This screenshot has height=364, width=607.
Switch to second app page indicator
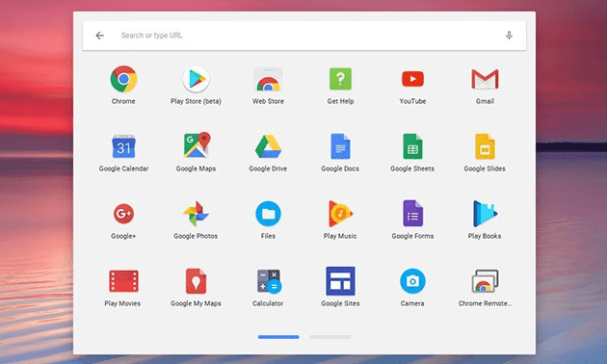click(x=330, y=337)
